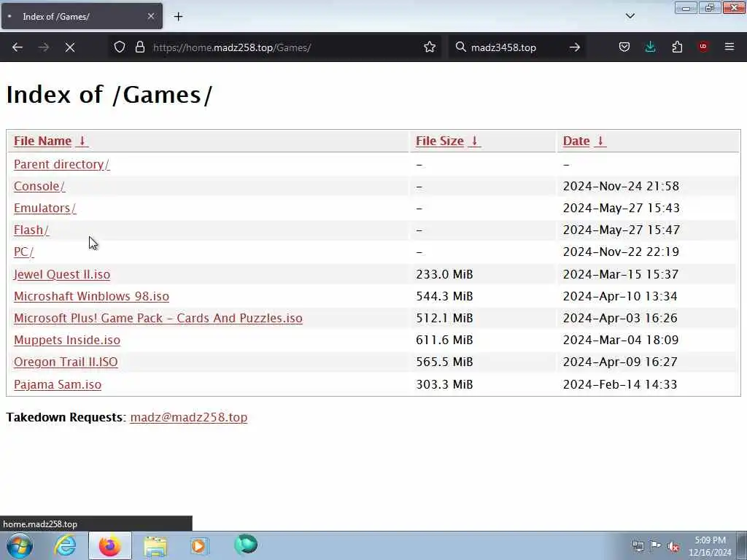Viewport: 747px width, 560px height.
Task: Click Firefox taskbar icon
Action: 110,545
